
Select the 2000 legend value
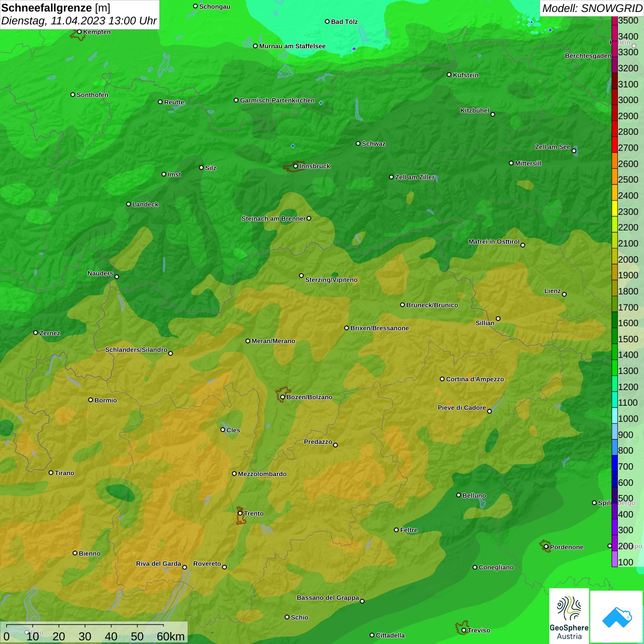tap(628, 259)
